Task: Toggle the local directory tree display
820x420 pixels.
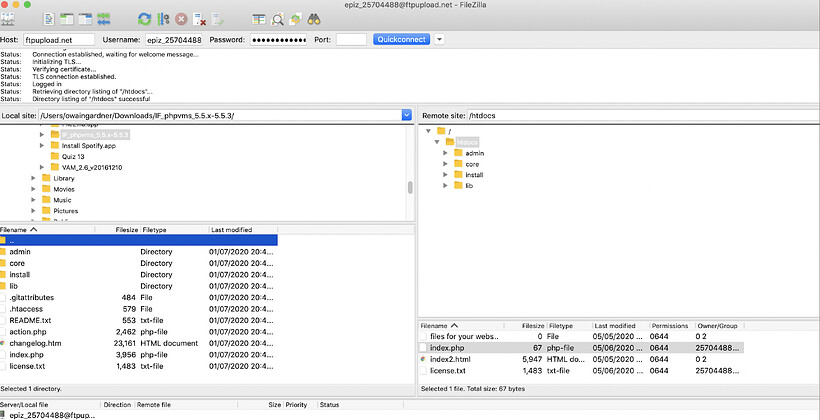Action: pos(66,20)
